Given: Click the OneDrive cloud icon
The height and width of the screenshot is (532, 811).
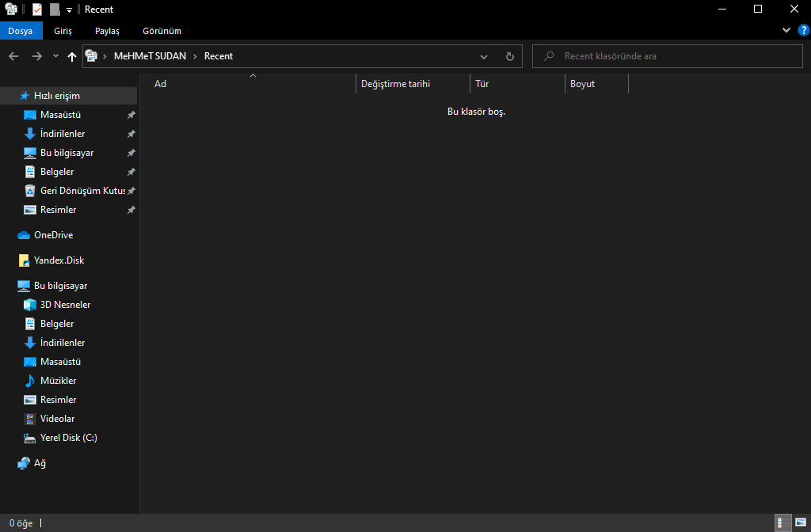Looking at the screenshot, I should coord(23,235).
